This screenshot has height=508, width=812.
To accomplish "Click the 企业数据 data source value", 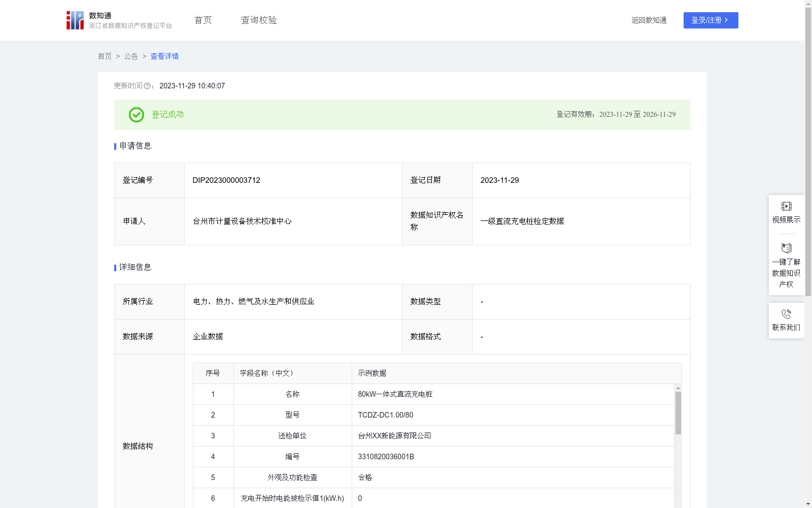I will pos(208,337).
